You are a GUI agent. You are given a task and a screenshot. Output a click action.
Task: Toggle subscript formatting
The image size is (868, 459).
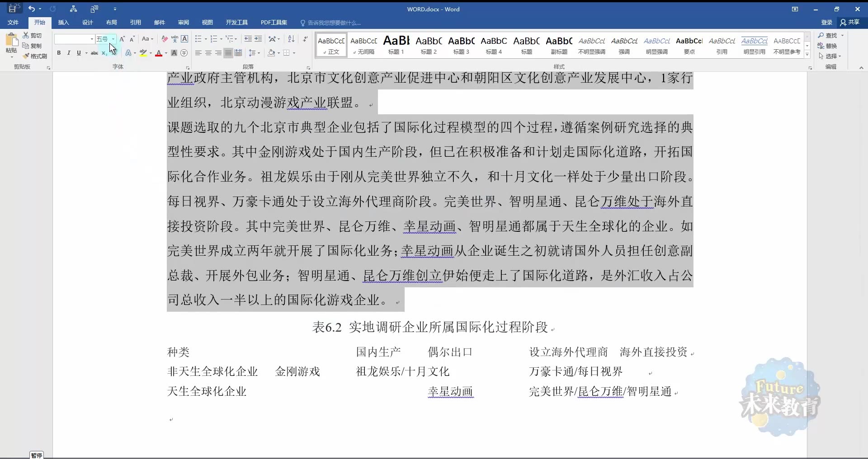click(104, 53)
